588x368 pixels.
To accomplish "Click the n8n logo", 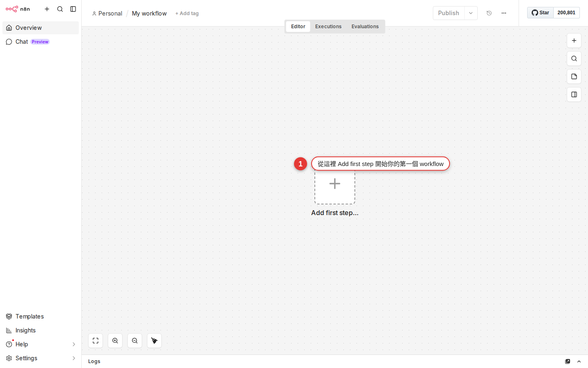I will point(18,9).
